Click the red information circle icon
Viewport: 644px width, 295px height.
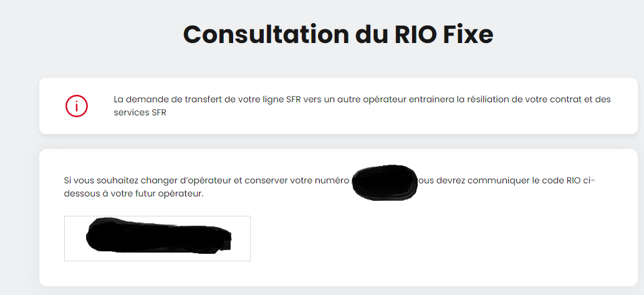[77, 106]
